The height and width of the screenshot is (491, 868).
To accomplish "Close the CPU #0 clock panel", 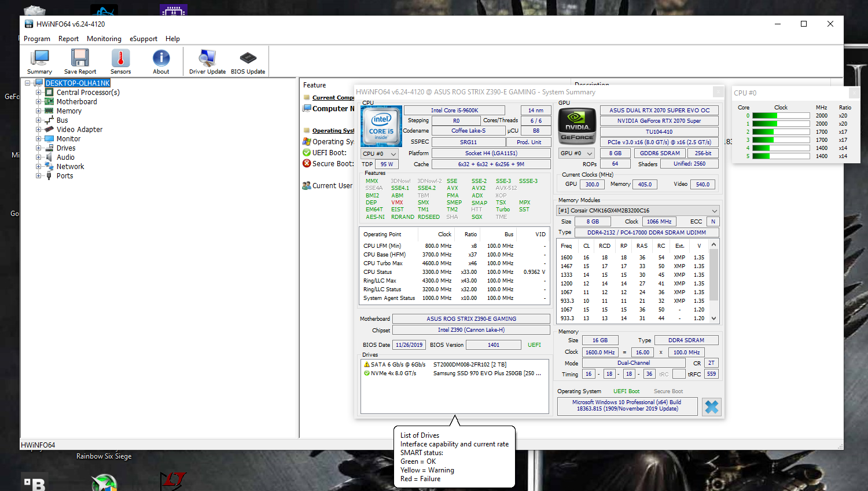I will (854, 93).
